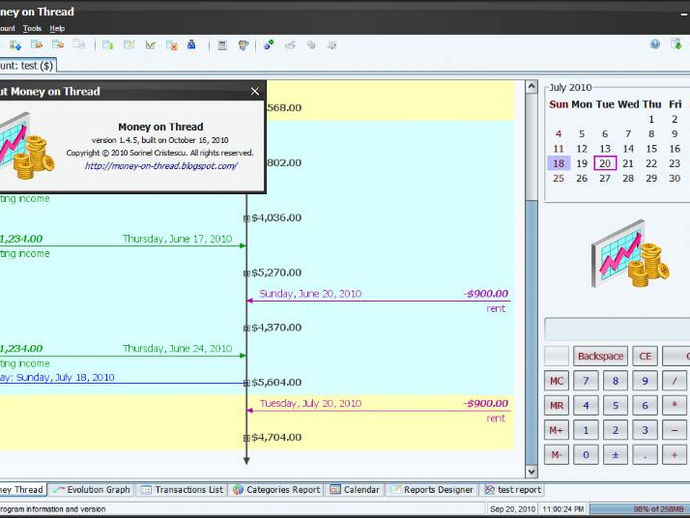Select the Thursday, June 24, 2010 income transaction
Image resolution: width=690 pixels, height=518 pixels.
point(123,356)
